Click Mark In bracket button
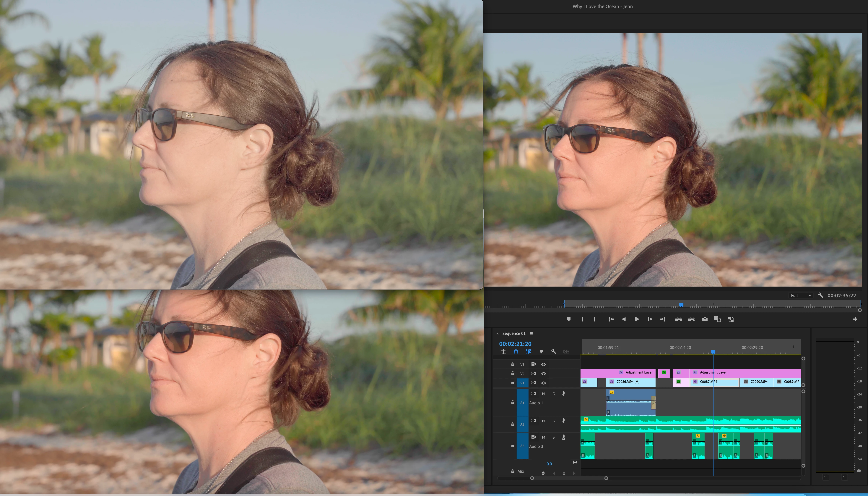The height and width of the screenshot is (496, 868). [x=582, y=319]
